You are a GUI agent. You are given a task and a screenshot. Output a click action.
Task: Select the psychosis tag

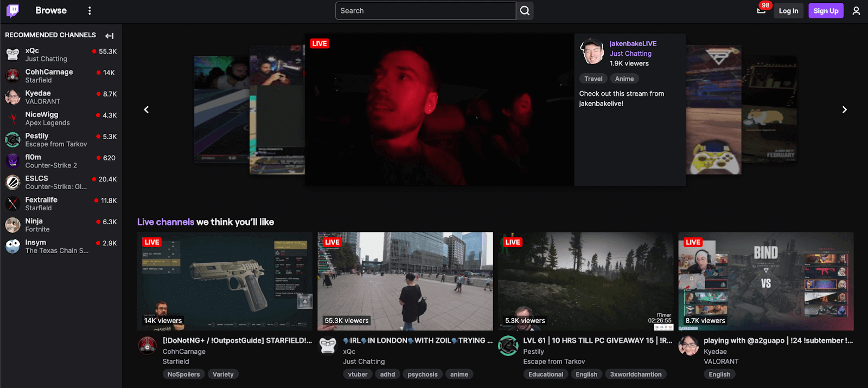pyautogui.click(x=423, y=374)
